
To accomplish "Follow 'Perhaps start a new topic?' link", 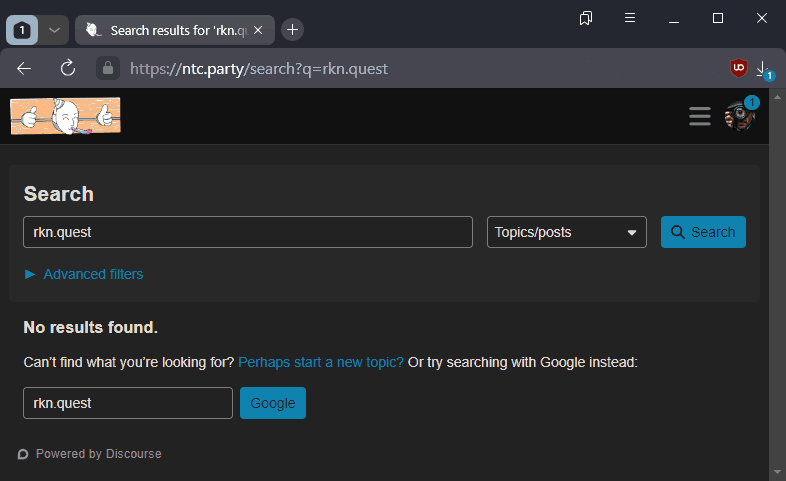I will coord(321,362).
